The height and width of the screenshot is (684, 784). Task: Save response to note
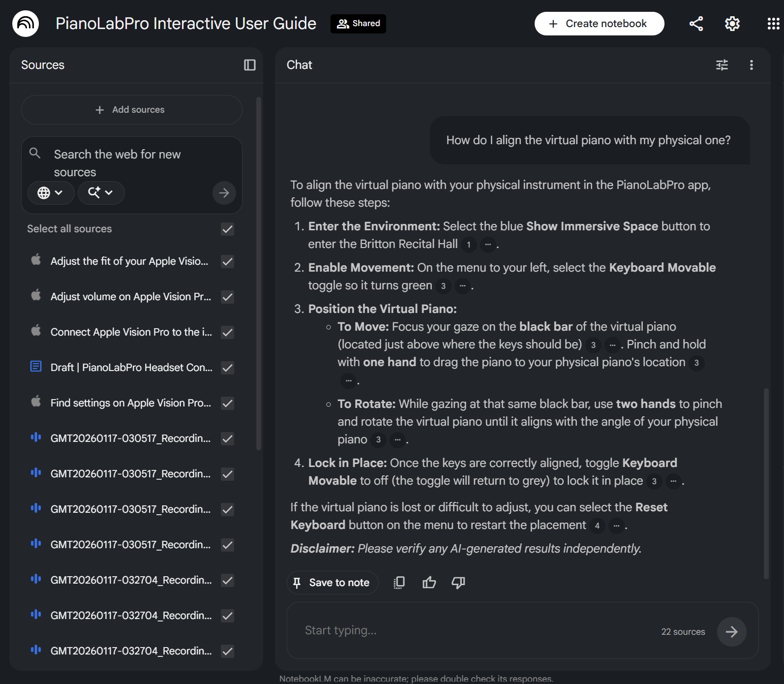pos(332,583)
